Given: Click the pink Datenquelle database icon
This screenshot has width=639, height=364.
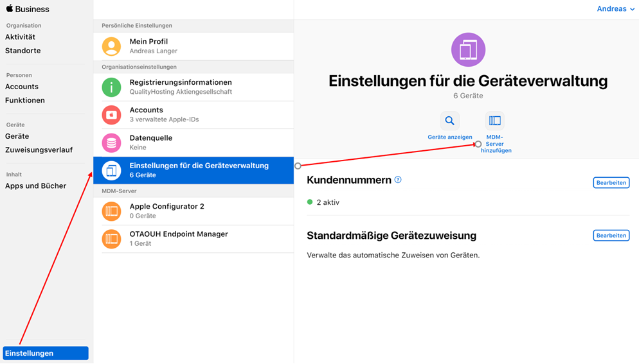Looking at the screenshot, I should click(x=111, y=143).
